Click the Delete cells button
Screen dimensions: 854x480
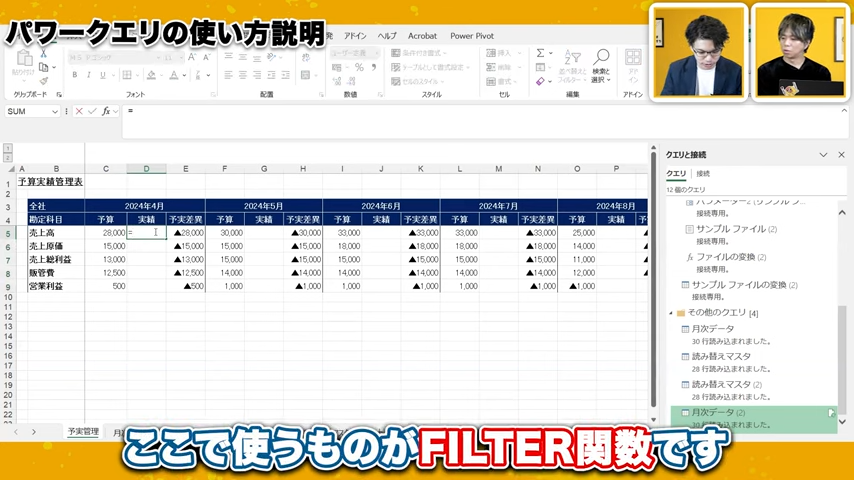[x=503, y=67]
